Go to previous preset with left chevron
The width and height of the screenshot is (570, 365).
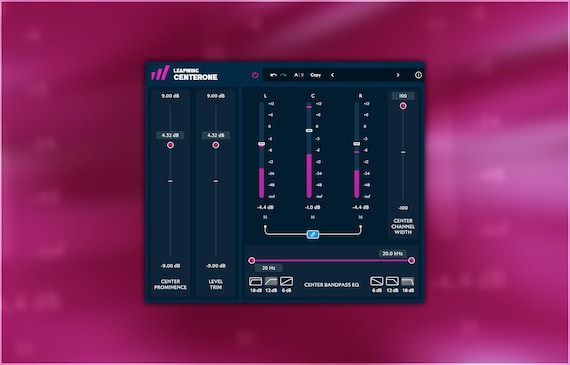(x=332, y=75)
